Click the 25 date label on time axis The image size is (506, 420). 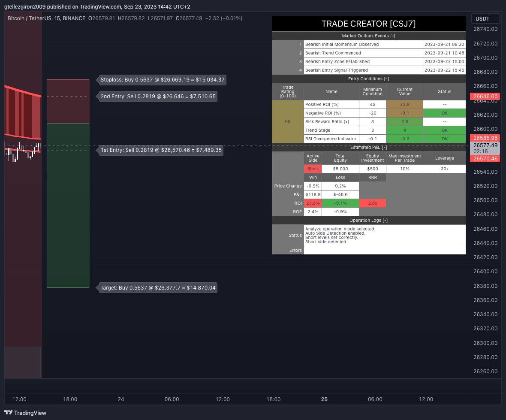click(324, 399)
